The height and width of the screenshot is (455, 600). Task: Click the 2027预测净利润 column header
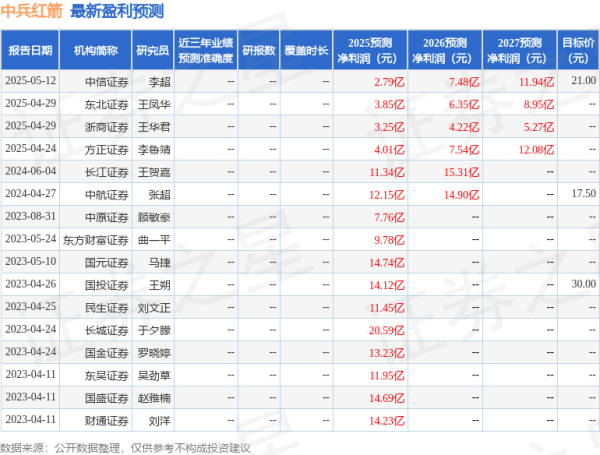click(518, 49)
